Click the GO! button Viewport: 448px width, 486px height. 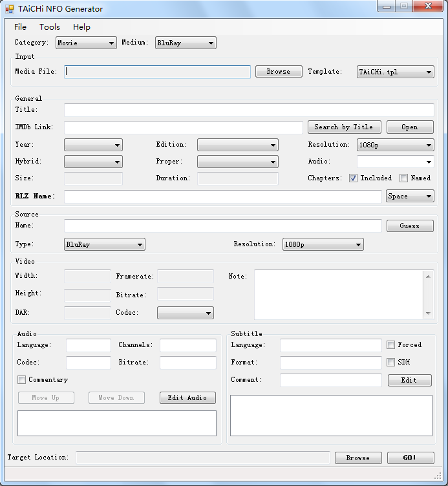pyautogui.click(x=411, y=458)
